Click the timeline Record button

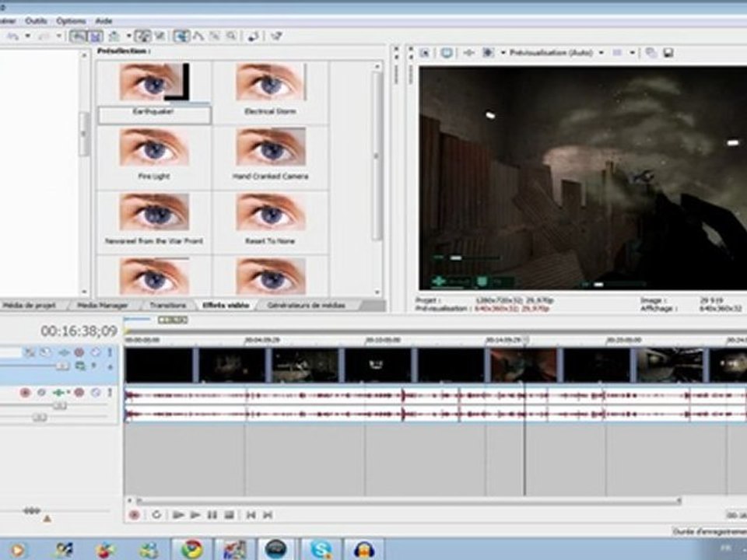pos(135,515)
